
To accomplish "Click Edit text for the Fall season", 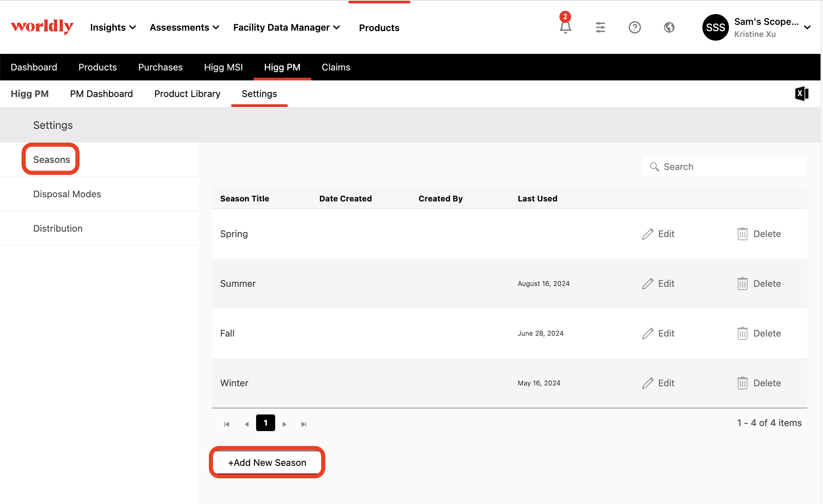I will click(x=666, y=333).
